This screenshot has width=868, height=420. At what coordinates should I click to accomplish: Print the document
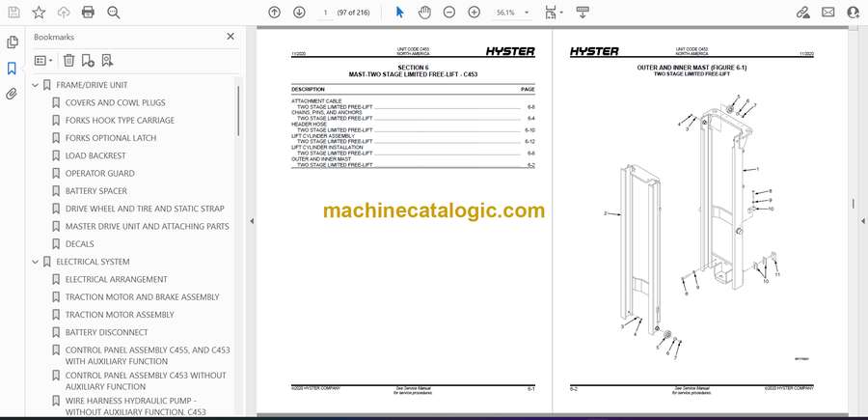(88, 13)
